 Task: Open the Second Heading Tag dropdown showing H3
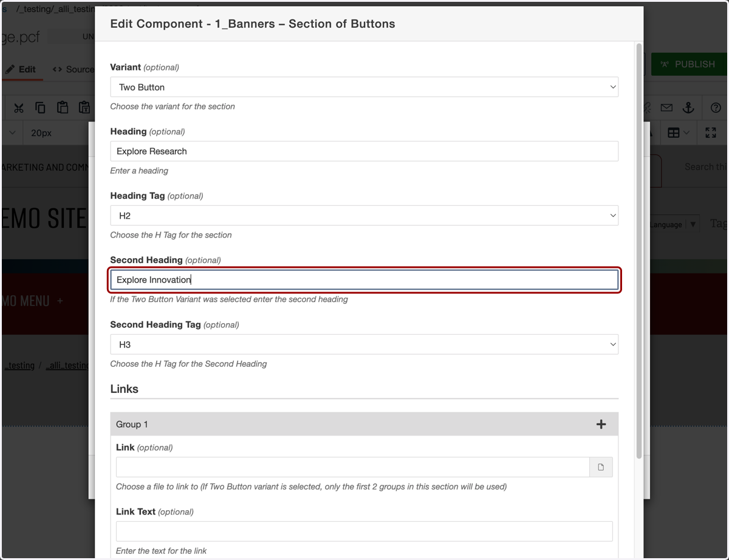click(x=364, y=344)
